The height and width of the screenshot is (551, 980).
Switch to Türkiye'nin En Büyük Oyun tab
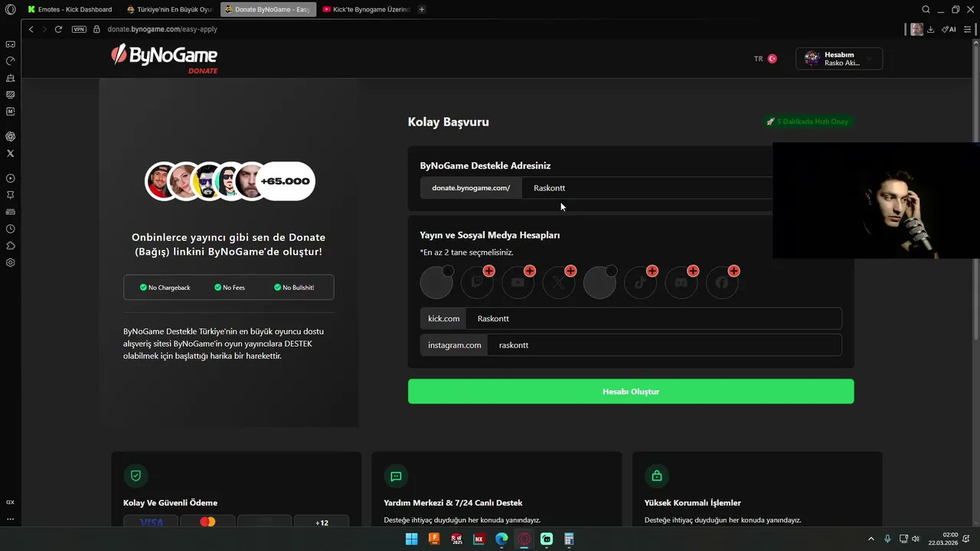point(169,9)
